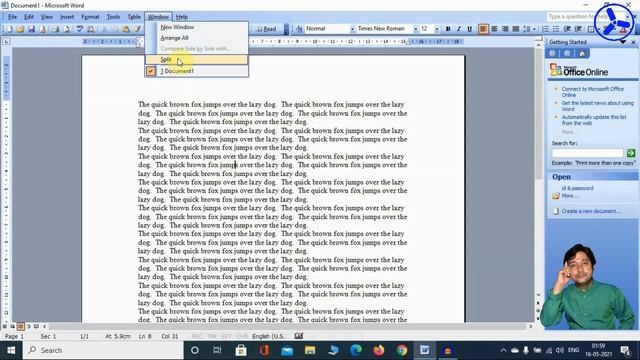
Task: Click the Open folder toolbar icon
Action: (20, 29)
